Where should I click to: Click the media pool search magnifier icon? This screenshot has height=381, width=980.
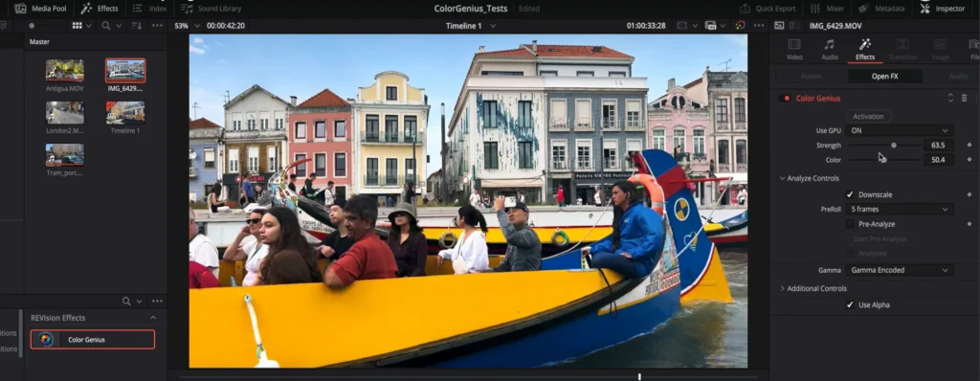point(106,26)
